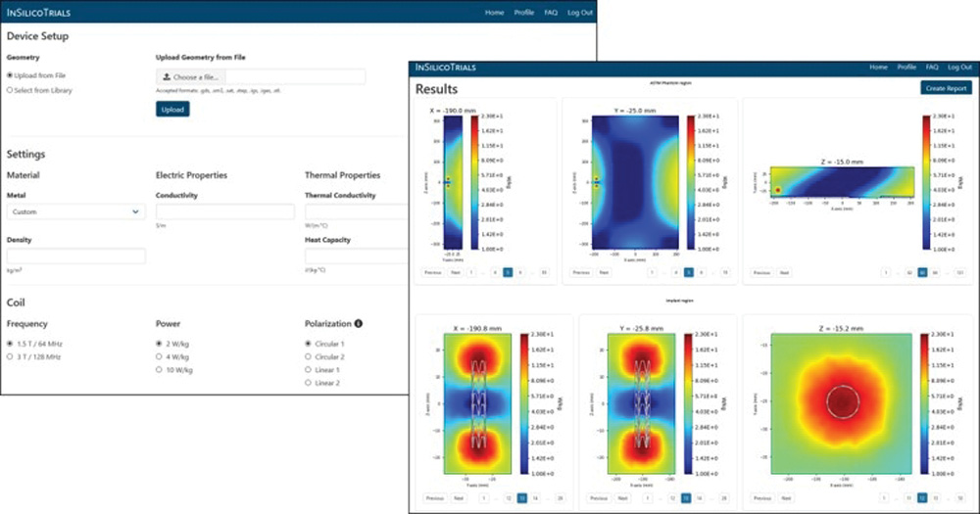Choose Circular 2 polarization
The height and width of the screenshot is (514, 980).
point(310,357)
